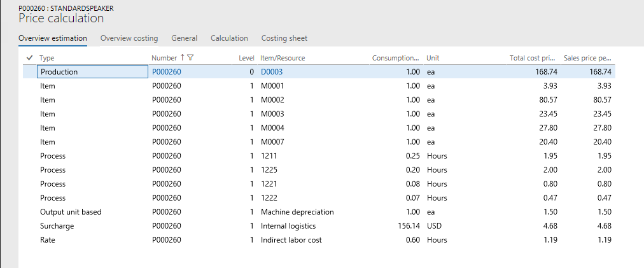
Task: Select the Indirect labor cost row
Action: (291, 240)
